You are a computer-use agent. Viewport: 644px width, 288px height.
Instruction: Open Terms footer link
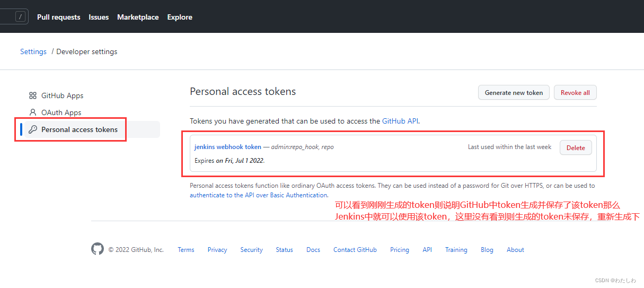pyautogui.click(x=186, y=250)
